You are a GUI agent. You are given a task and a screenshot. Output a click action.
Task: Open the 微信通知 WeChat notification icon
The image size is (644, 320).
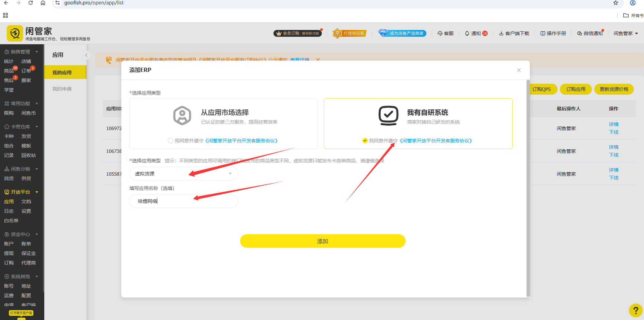pyautogui.click(x=590, y=33)
